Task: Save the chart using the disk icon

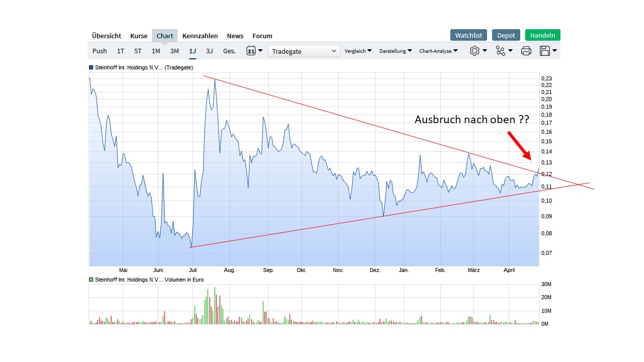Action: 545,51
